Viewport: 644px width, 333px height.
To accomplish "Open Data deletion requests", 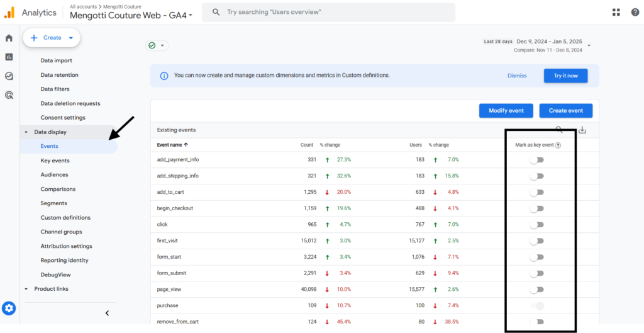I will pyautogui.click(x=70, y=104).
